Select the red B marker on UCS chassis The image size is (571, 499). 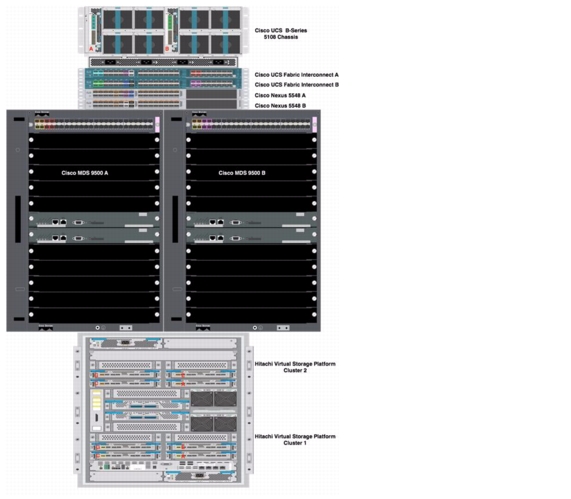[x=167, y=49]
